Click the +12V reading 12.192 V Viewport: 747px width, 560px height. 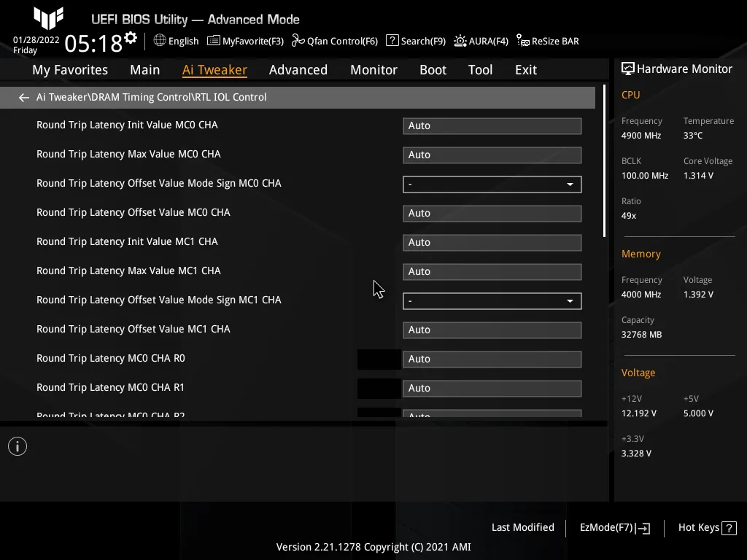639,413
